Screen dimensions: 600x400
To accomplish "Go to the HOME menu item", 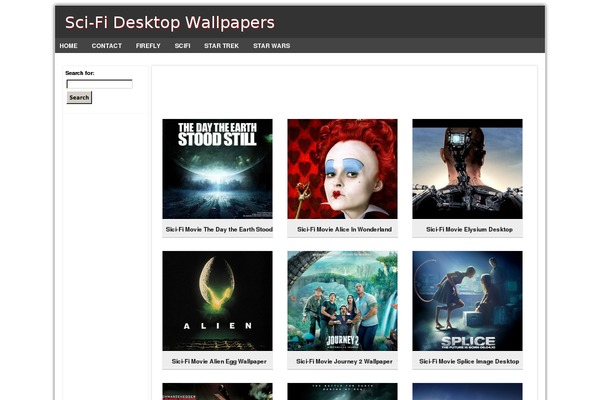I will pos(68,46).
